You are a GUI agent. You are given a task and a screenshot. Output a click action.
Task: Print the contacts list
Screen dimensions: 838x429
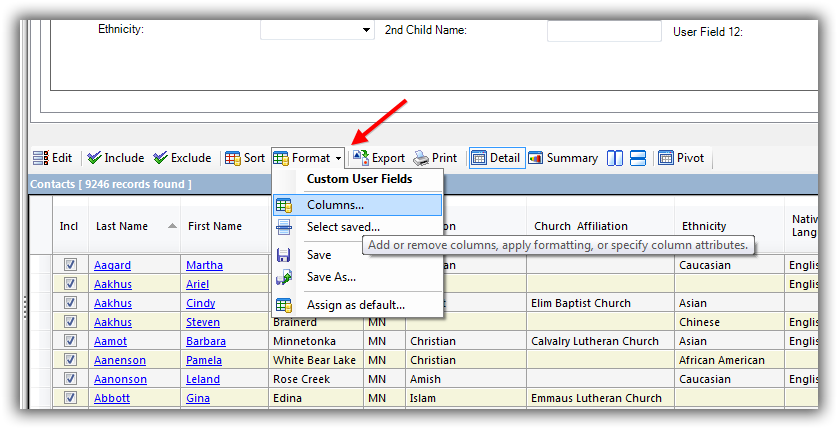[x=435, y=158]
